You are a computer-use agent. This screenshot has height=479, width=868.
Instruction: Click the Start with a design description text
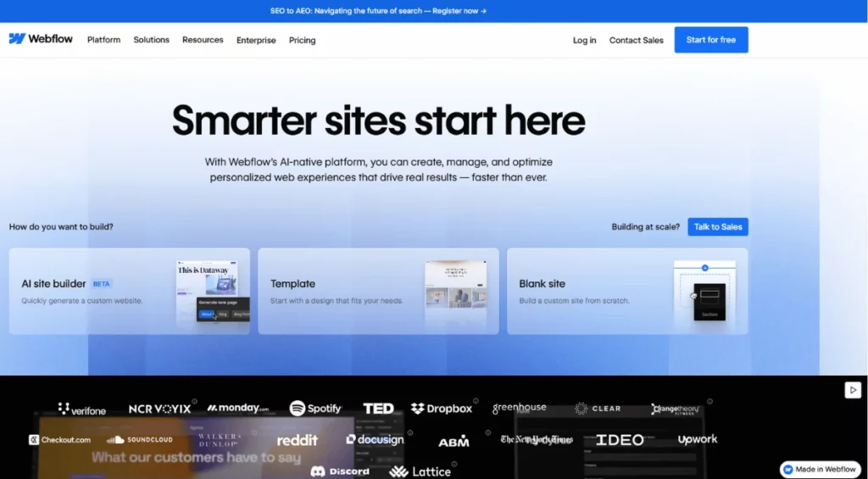[x=337, y=301]
